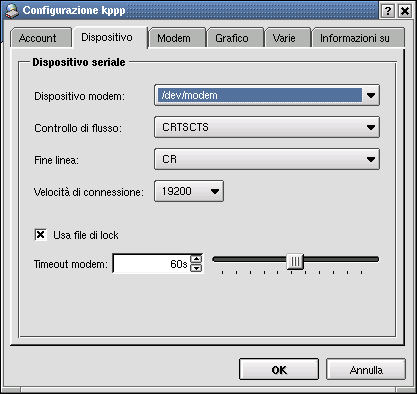Open the Controllo di flusso CRTSCTS dropdown
This screenshot has width=417, height=394.
tap(267, 127)
